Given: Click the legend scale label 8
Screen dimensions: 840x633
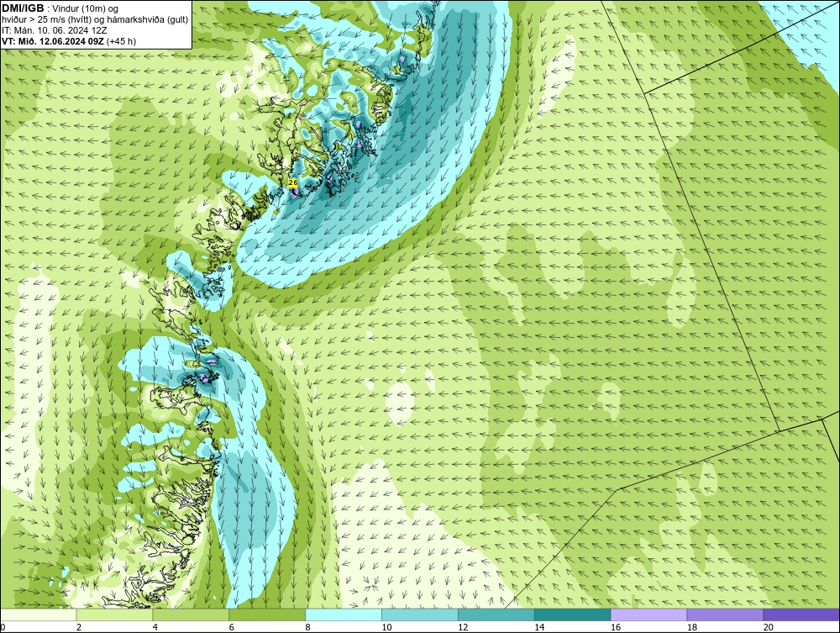Looking at the screenshot, I should point(307,627).
